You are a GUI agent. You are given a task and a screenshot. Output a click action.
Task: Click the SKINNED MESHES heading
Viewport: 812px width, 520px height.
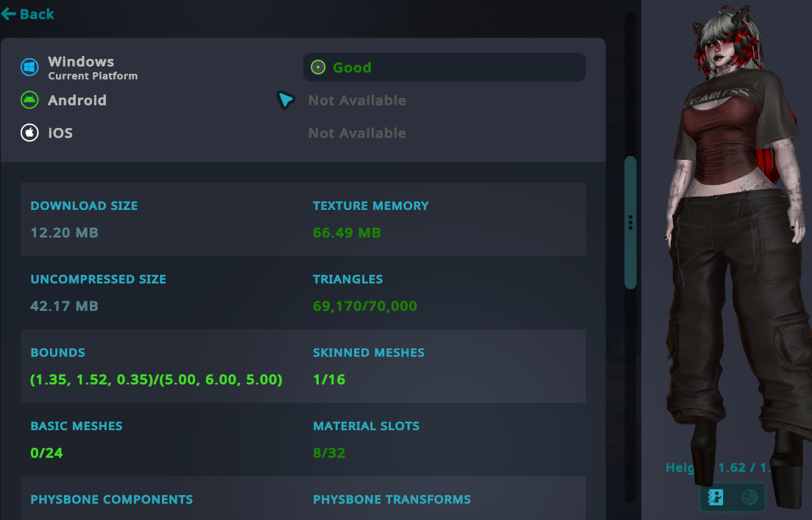coord(369,353)
